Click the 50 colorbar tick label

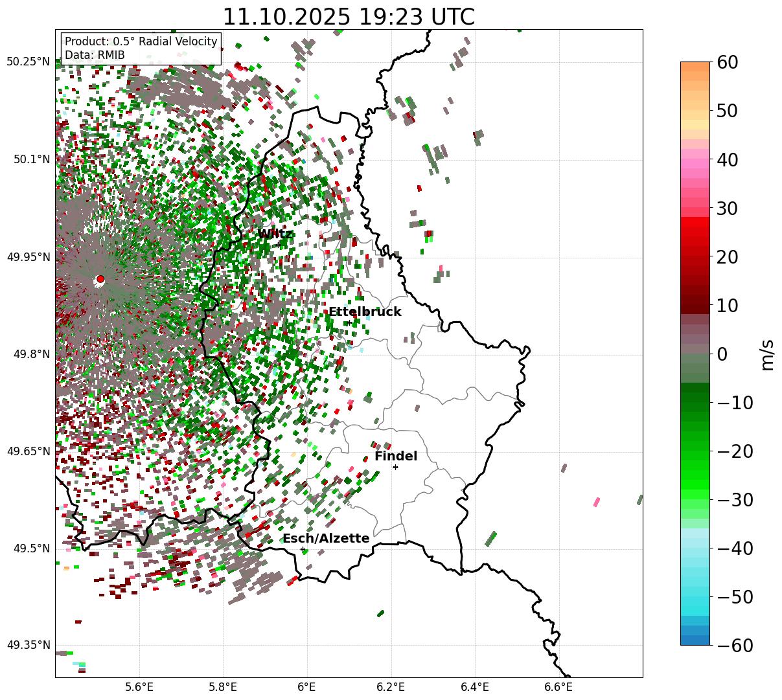[728, 111]
